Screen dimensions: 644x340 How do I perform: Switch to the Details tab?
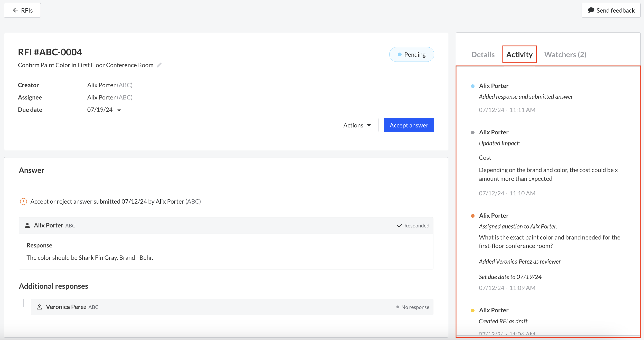pyautogui.click(x=483, y=55)
